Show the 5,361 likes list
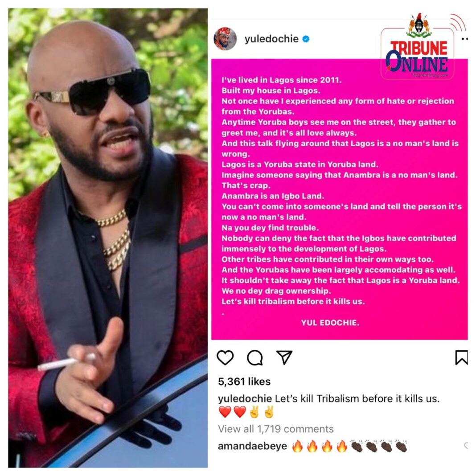Viewport: 476px width, 476px height. (x=244, y=382)
